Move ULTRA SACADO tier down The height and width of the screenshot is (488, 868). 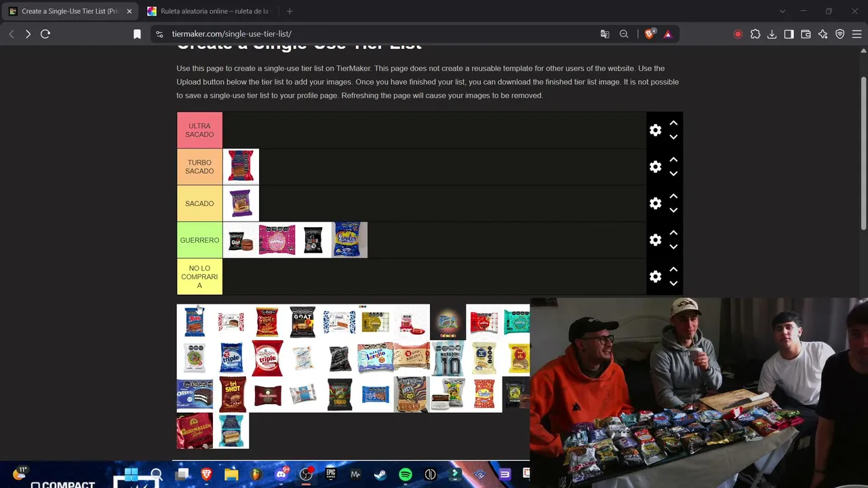coord(673,137)
